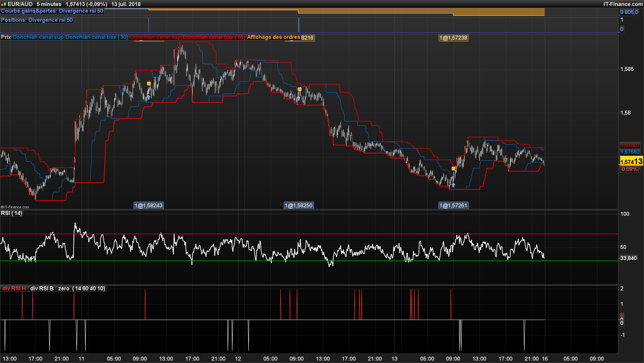Click the blue 1,57582 price axis tag
Image resolution: width=644 pixels, height=363 pixels.
(x=630, y=152)
